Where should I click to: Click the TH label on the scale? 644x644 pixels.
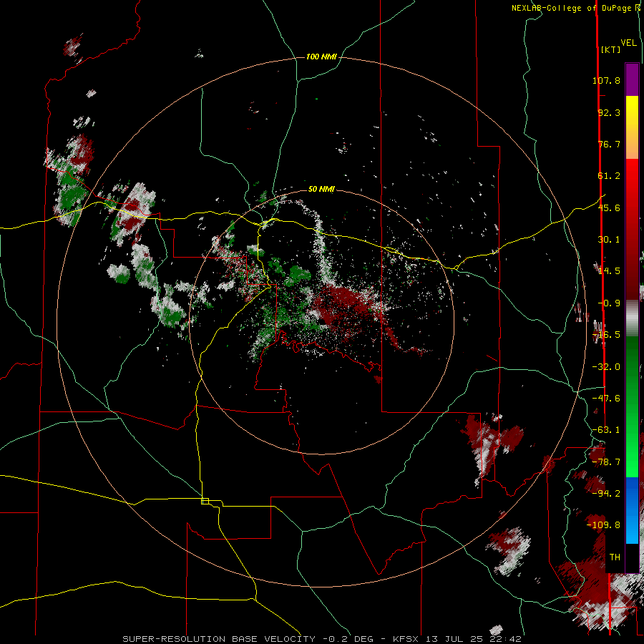(x=615, y=557)
